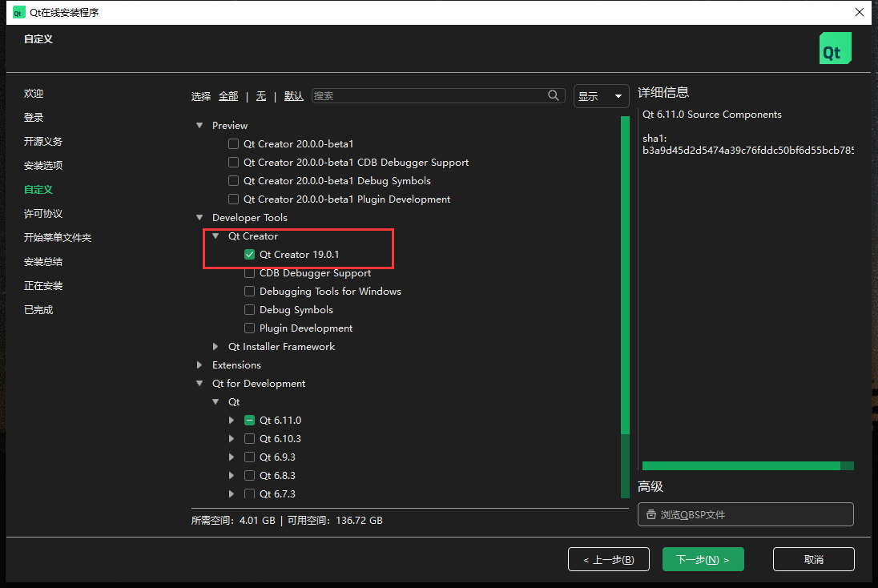Screen dimensions: 878x588
Task: Click Qt 6.11.0 Source Components detail text
Action: pyautogui.click(x=711, y=115)
